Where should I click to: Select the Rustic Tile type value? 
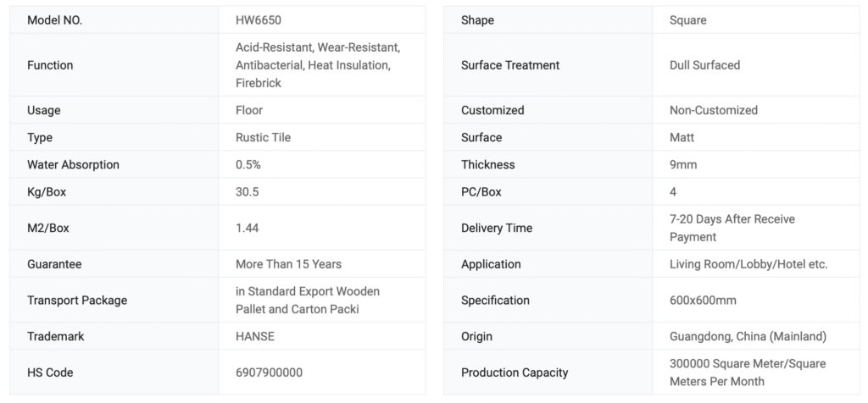coord(263,137)
